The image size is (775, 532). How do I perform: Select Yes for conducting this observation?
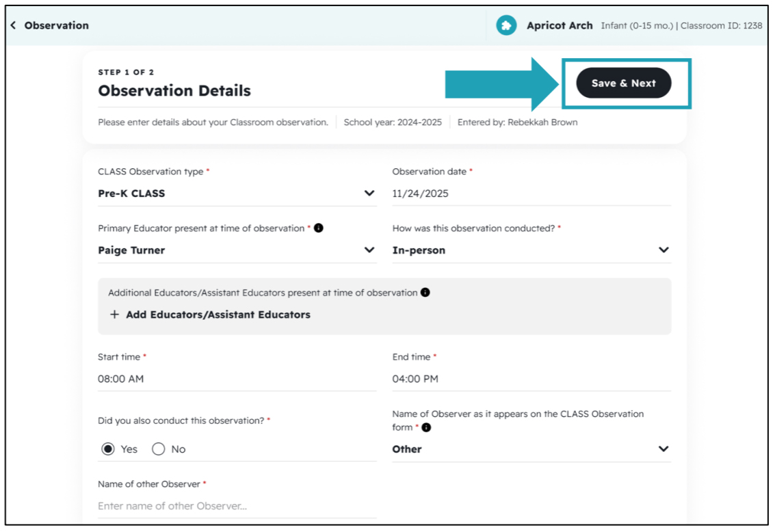coord(108,449)
